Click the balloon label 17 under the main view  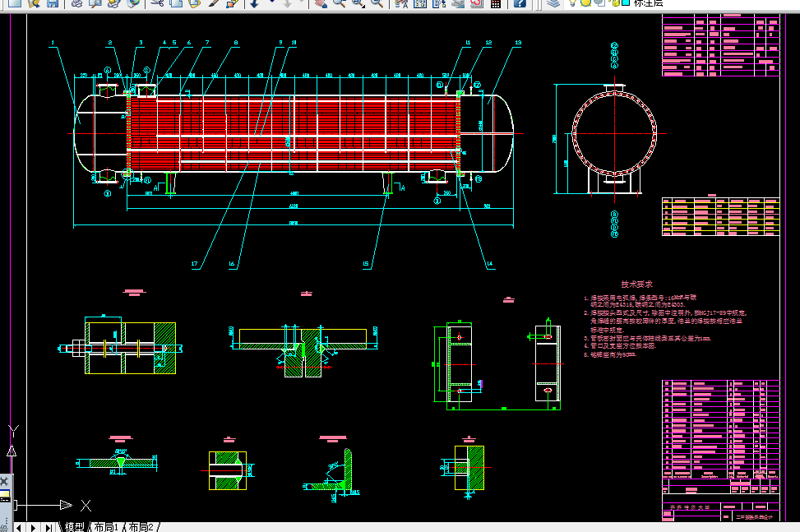pyautogui.click(x=194, y=264)
